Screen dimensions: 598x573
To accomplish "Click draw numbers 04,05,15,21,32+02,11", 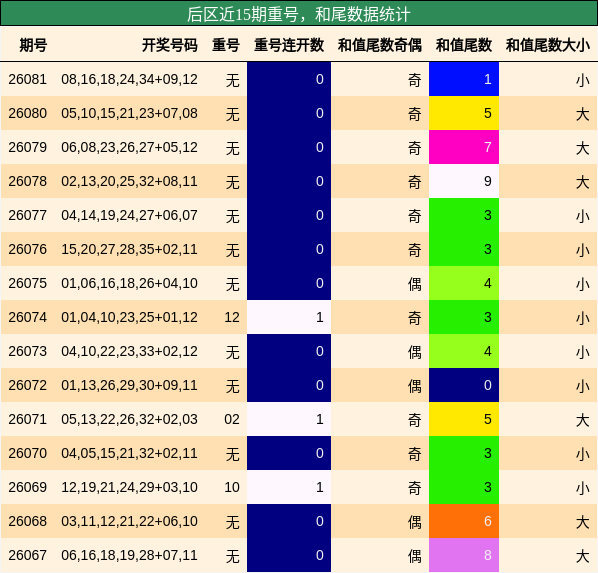I will [x=129, y=453].
